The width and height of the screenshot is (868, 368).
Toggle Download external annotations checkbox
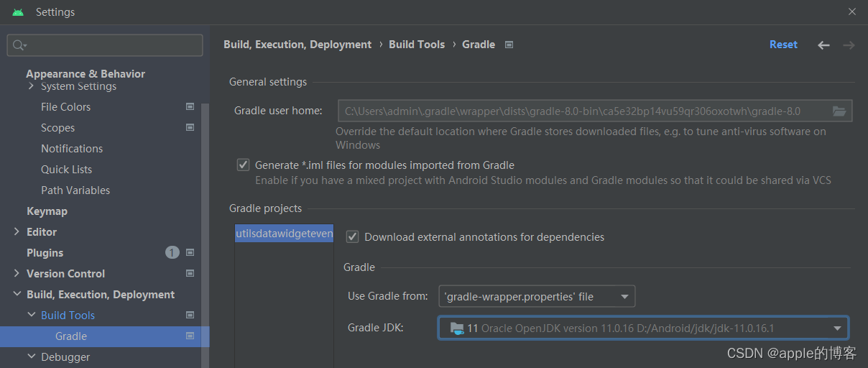pos(352,236)
